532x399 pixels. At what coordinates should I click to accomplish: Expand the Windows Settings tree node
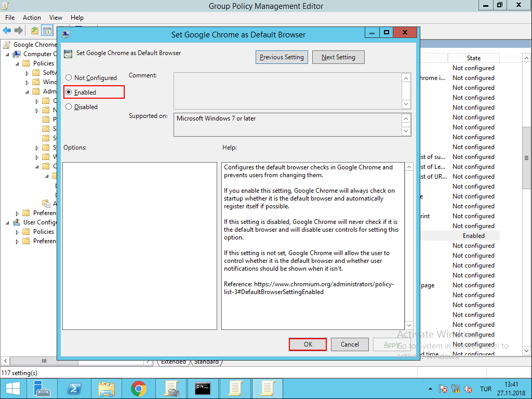pos(27,83)
